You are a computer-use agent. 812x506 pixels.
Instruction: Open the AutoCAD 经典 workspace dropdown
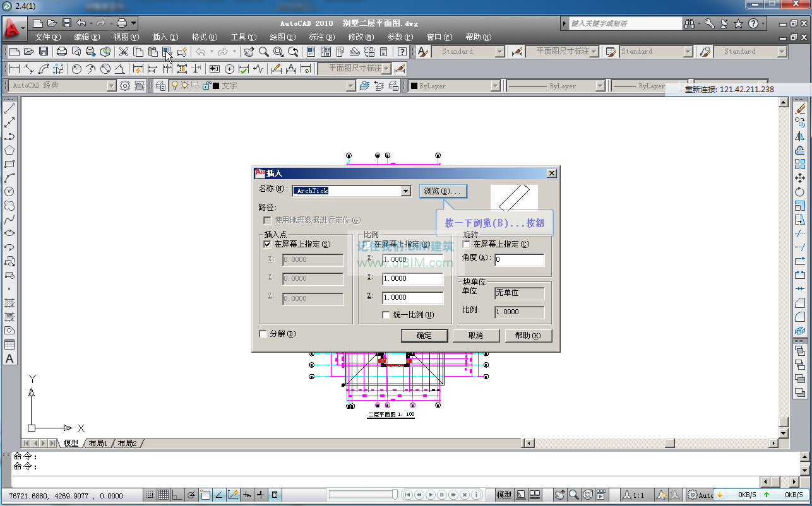click(x=112, y=86)
